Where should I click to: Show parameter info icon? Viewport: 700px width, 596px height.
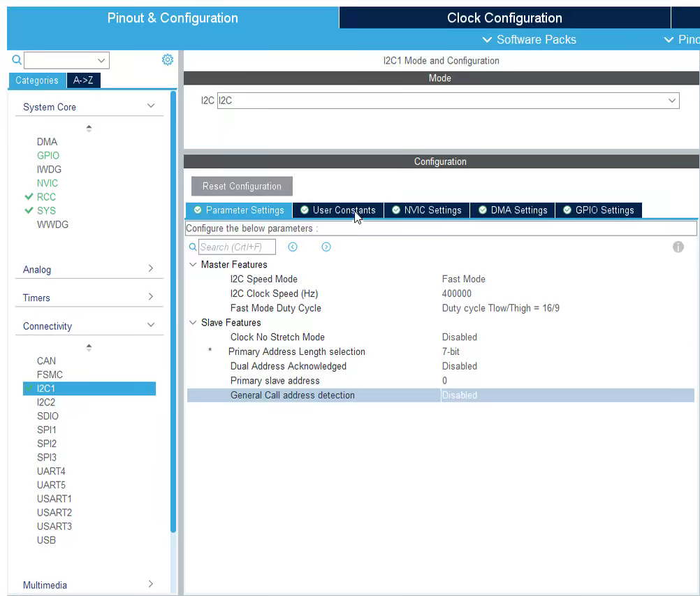tap(678, 247)
